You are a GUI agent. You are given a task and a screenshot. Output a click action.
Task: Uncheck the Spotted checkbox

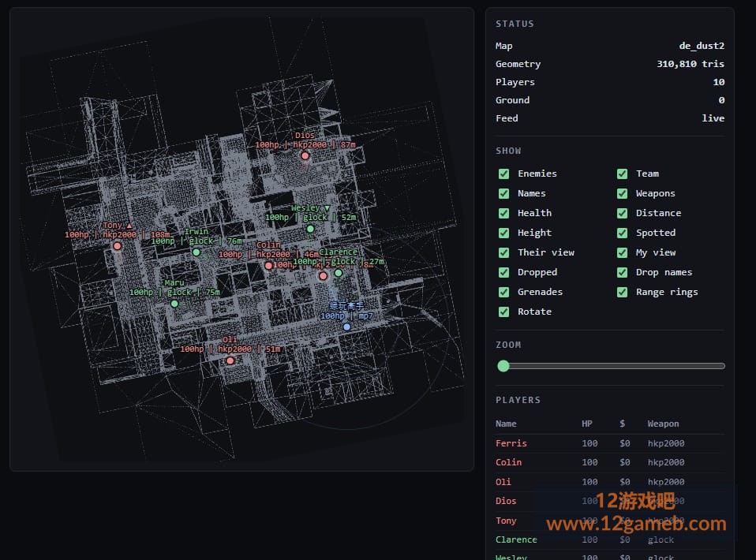[x=623, y=233]
